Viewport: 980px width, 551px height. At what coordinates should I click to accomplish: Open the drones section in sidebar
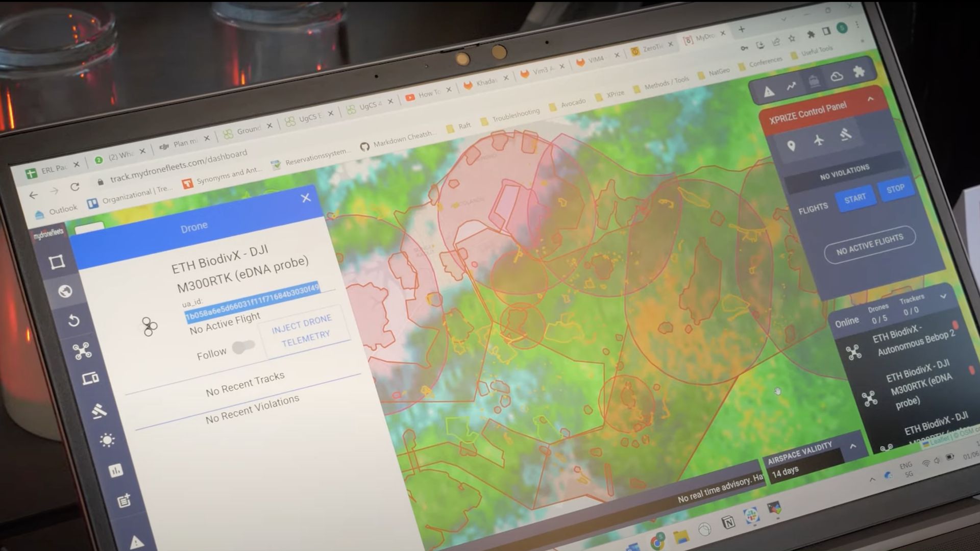coord(82,350)
